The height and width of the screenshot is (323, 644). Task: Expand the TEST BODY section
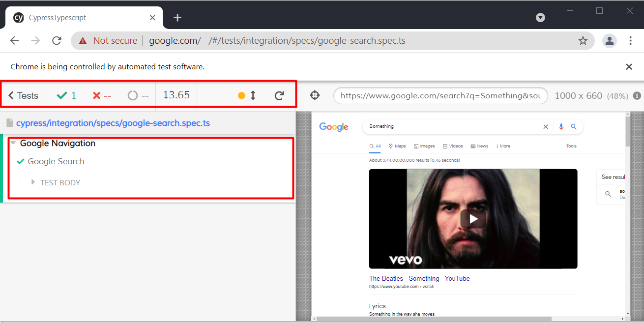[x=60, y=182]
